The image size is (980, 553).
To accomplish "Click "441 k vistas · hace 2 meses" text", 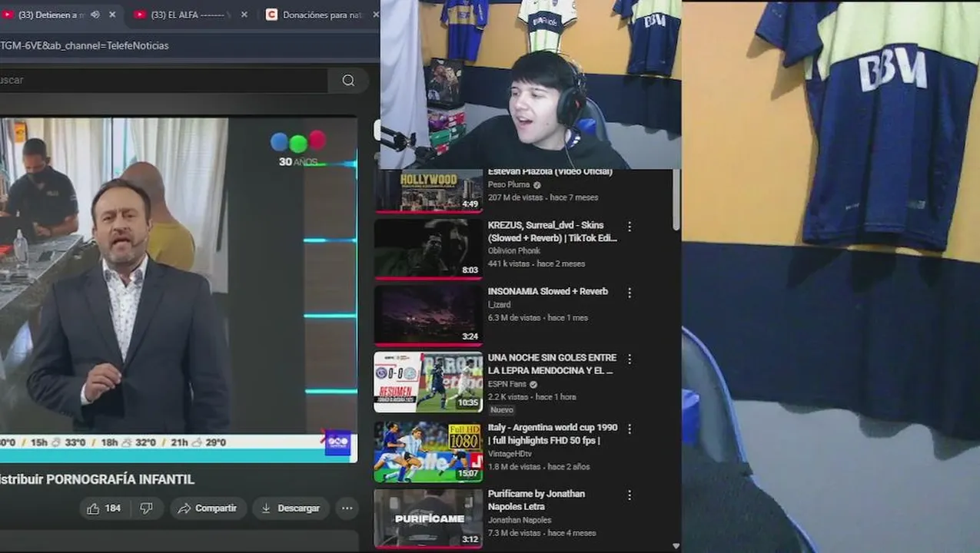I will pyautogui.click(x=537, y=263).
